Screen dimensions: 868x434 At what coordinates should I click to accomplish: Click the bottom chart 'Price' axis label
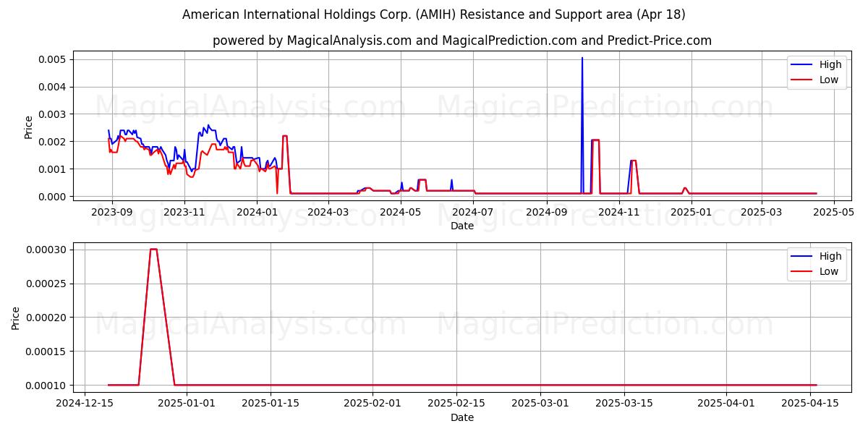(17, 318)
